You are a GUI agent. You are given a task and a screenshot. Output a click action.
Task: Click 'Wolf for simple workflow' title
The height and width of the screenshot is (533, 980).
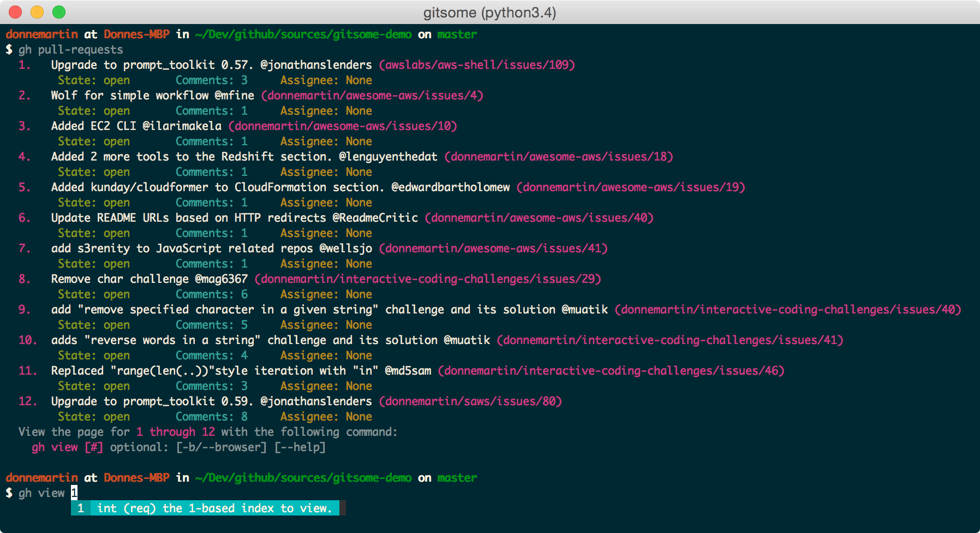[130, 96]
